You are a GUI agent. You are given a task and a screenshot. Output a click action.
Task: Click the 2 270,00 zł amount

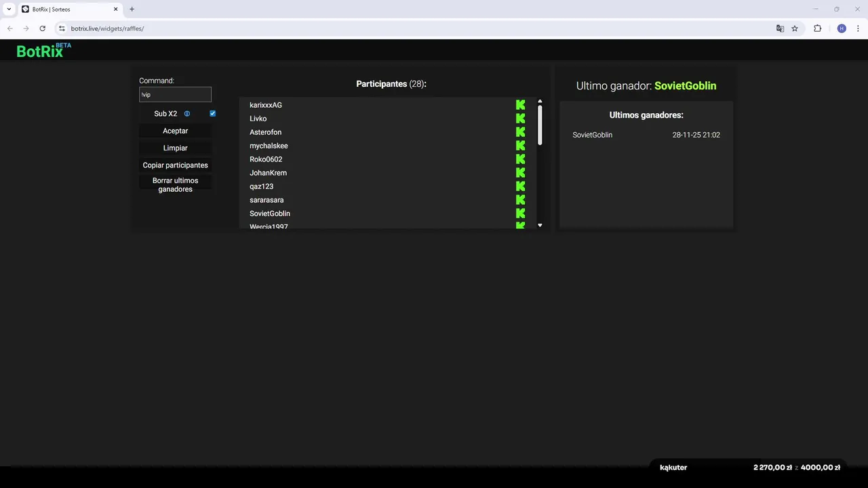tap(772, 468)
